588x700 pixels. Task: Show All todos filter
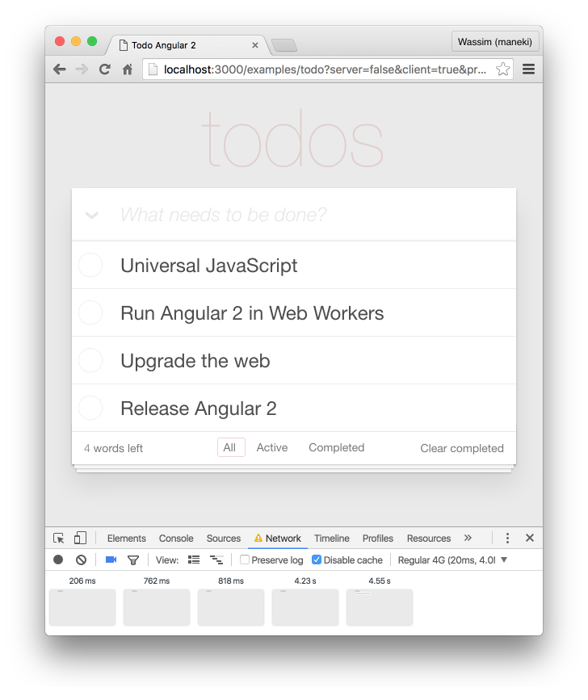[x=231, y=447]
